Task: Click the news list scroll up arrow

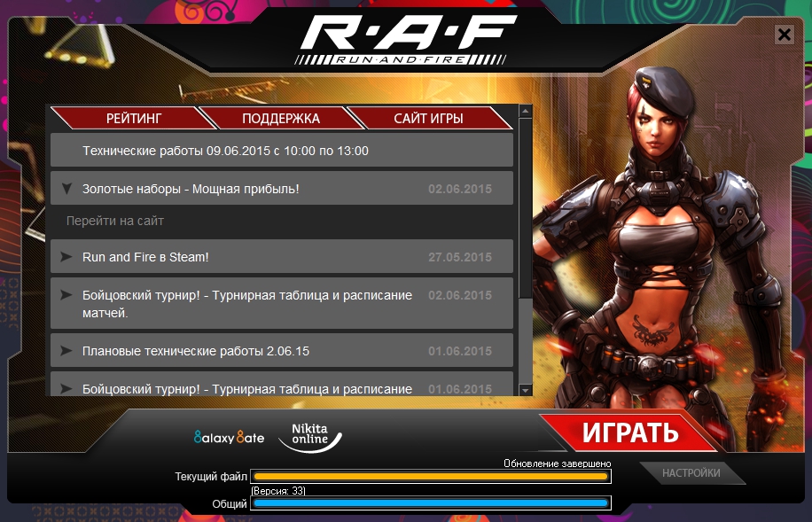Action: pyautogui.click(x=525, y=111)
